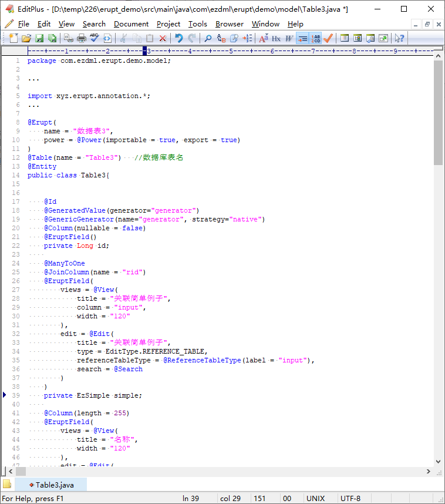Open the Help menu

(x=295, y=24)
